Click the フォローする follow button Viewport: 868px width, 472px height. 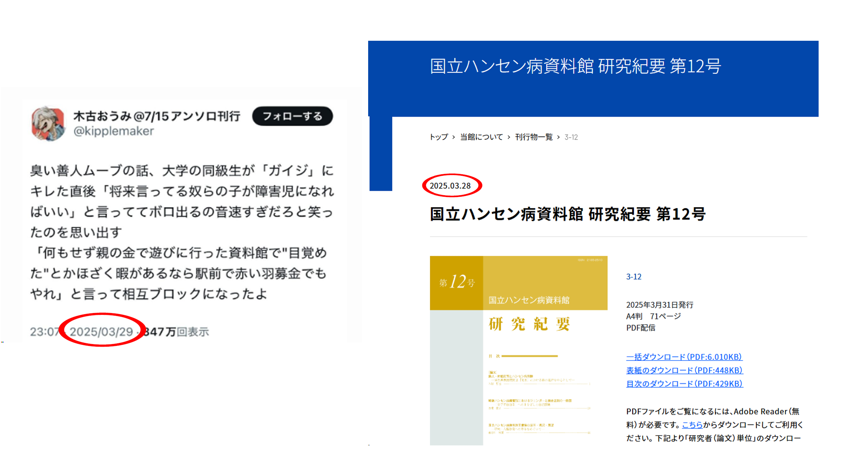pos(292,116)
